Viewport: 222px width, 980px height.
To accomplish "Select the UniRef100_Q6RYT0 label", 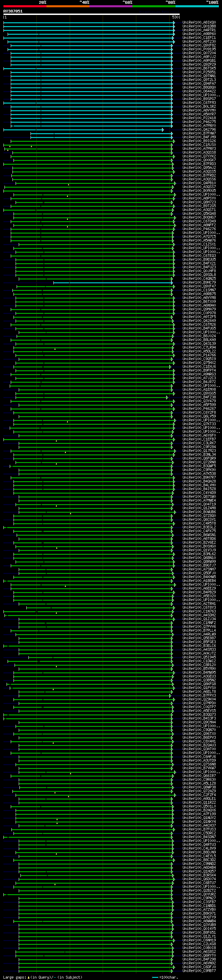I will pyautogui.click(x=199, y=956).
